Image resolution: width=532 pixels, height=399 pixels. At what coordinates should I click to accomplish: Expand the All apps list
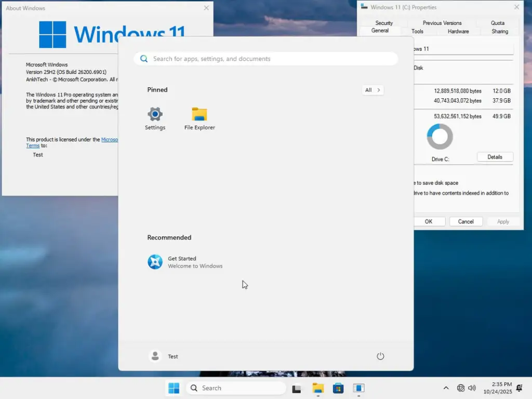tap(372, 90)
